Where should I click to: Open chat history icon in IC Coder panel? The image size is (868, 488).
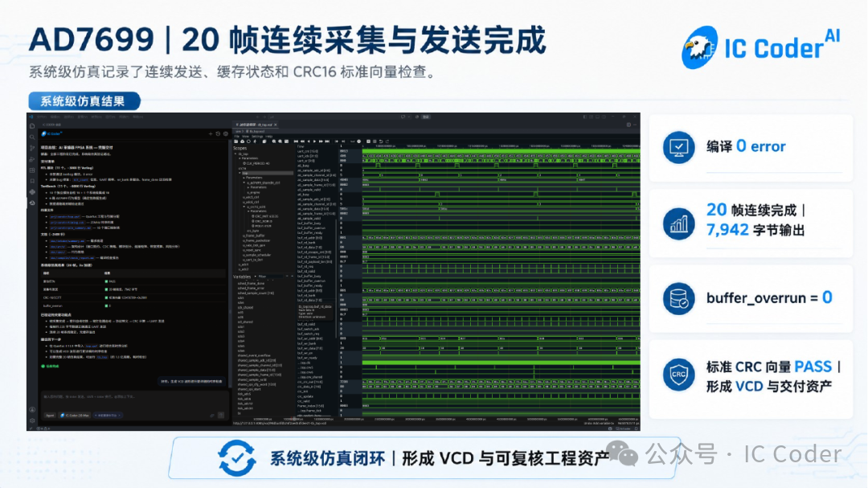(x=218, y=134)
